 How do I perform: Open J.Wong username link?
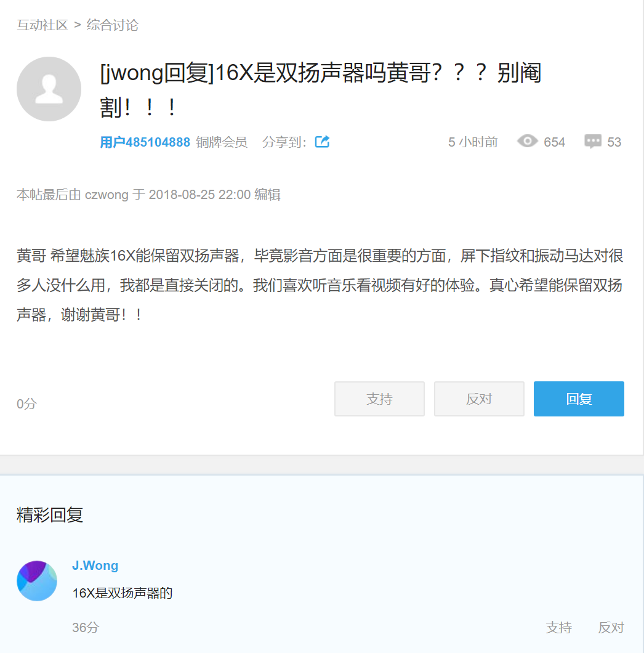pos(95,566)
